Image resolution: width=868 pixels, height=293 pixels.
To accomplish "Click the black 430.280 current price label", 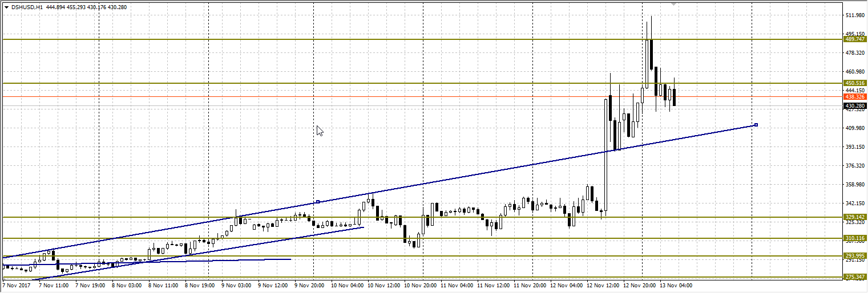I will [855, 106].
